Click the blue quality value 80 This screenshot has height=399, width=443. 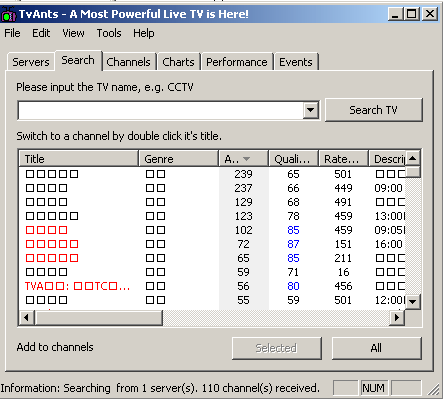pyautogui.click(x=293, y=286)
